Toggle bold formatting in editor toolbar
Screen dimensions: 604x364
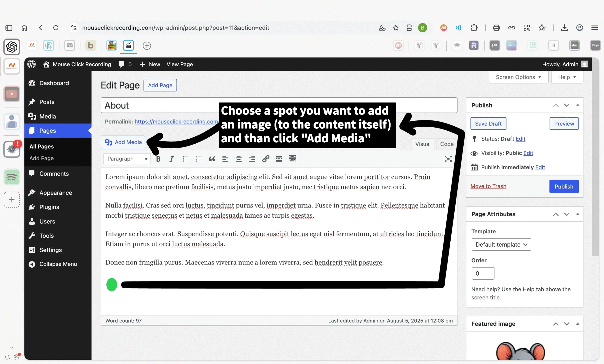click(158, 159)
